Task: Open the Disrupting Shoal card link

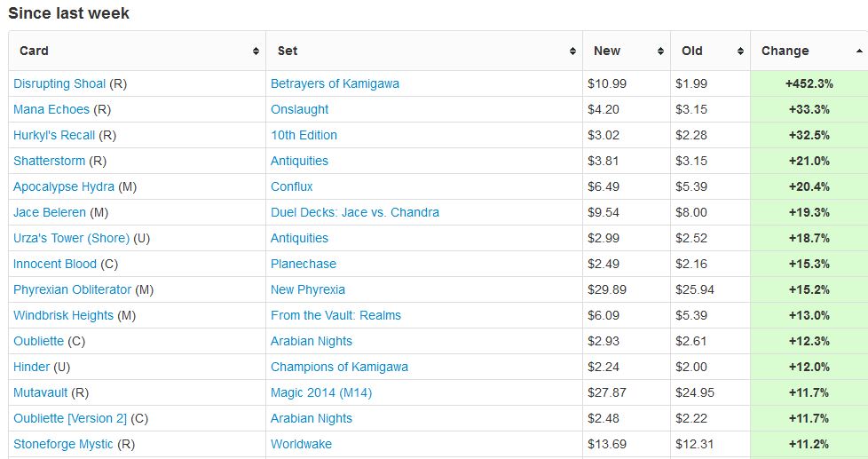Action: pyautogui.click(x=59, y=83)
